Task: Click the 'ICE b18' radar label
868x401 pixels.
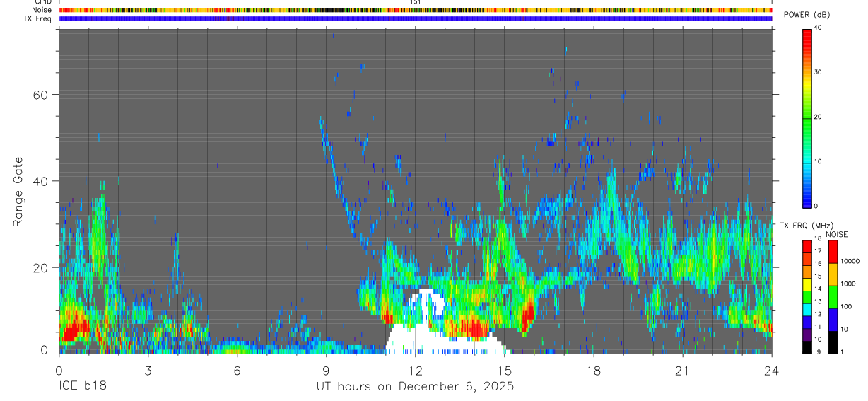Action: point(82,387)
